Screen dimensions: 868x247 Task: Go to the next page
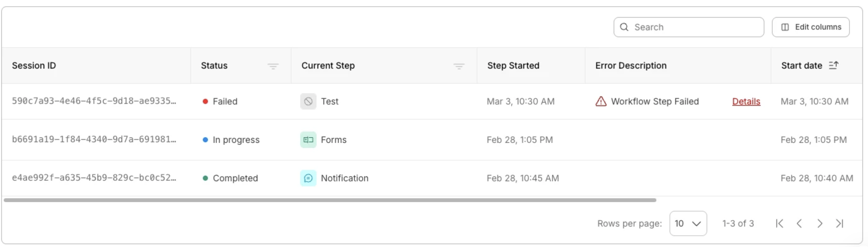(820, 223)
